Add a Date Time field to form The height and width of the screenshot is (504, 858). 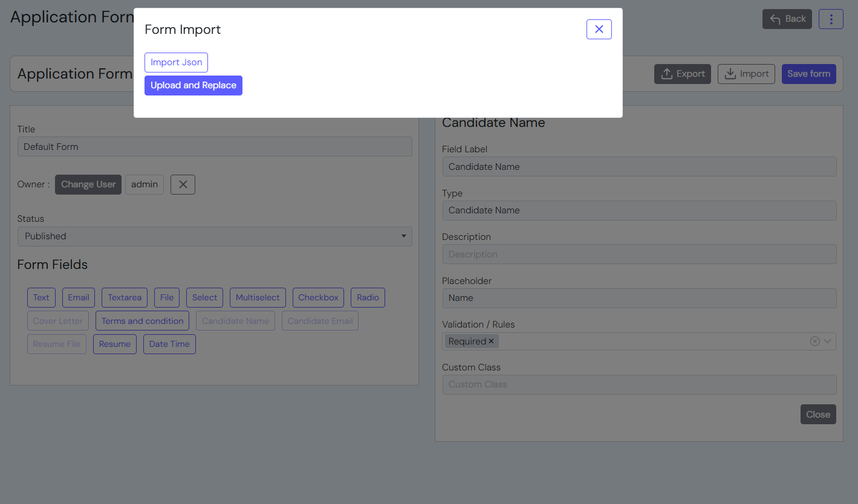click(x=169, y=344)
